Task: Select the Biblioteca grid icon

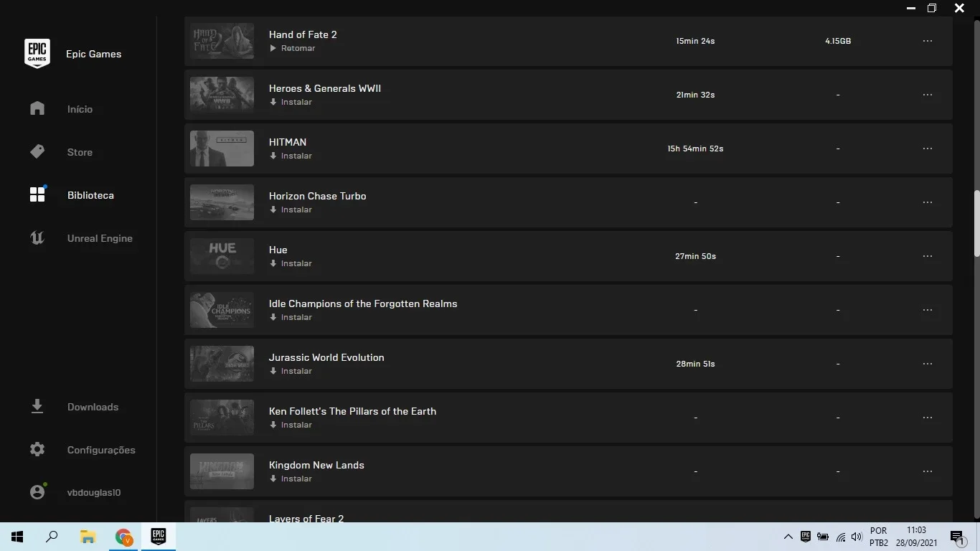Action: tap(37, 194)
